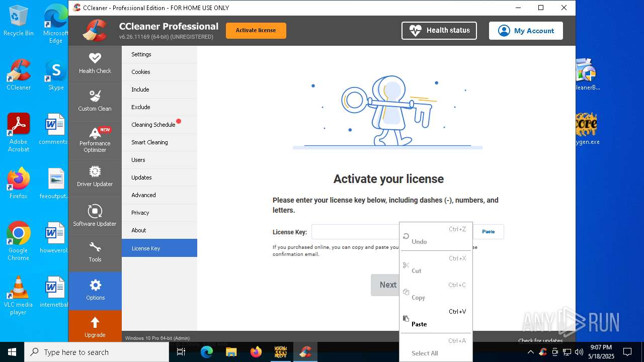Viewport: 644px width, 362px height.
Task: Open Tools section in sidebar
Action: [x=95, y=252]
